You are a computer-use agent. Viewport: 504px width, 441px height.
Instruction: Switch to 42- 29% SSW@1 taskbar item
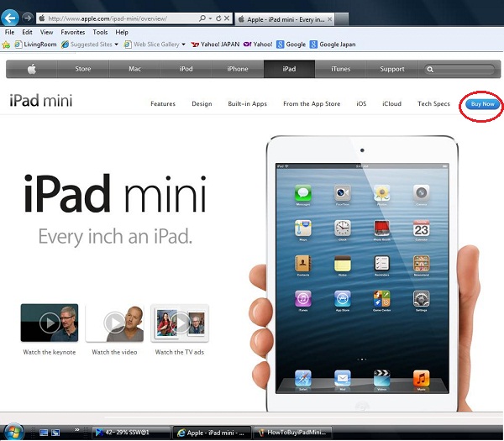pos(131,433)
